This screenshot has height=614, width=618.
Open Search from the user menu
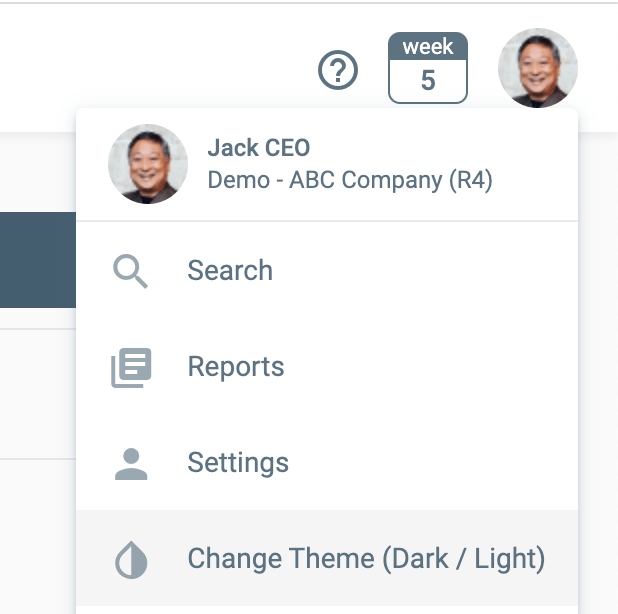(x=230, y=271)
